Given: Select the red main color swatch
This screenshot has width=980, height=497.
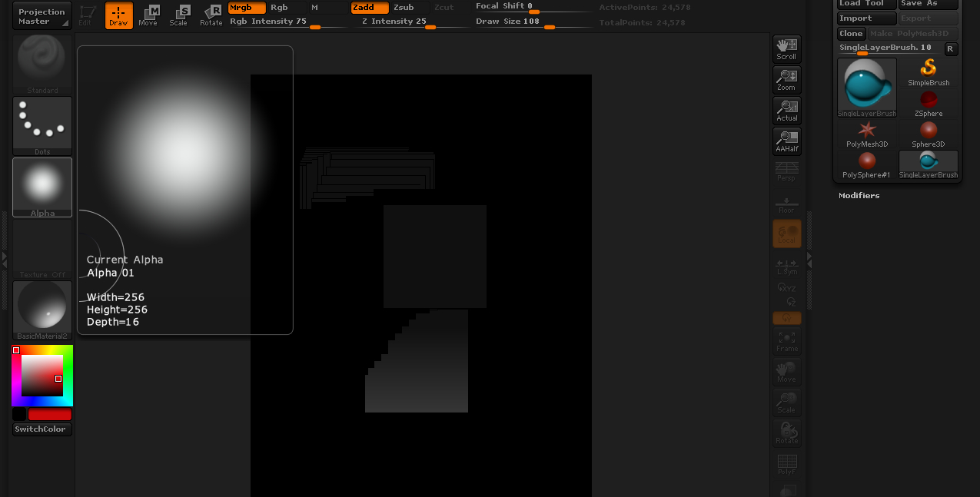Looking at the screenshot, I should (x=50, y=415).
